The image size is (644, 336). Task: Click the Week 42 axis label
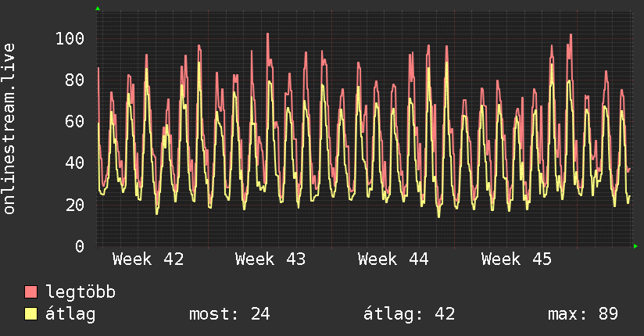pyautogui.click(x=148, y=259)
